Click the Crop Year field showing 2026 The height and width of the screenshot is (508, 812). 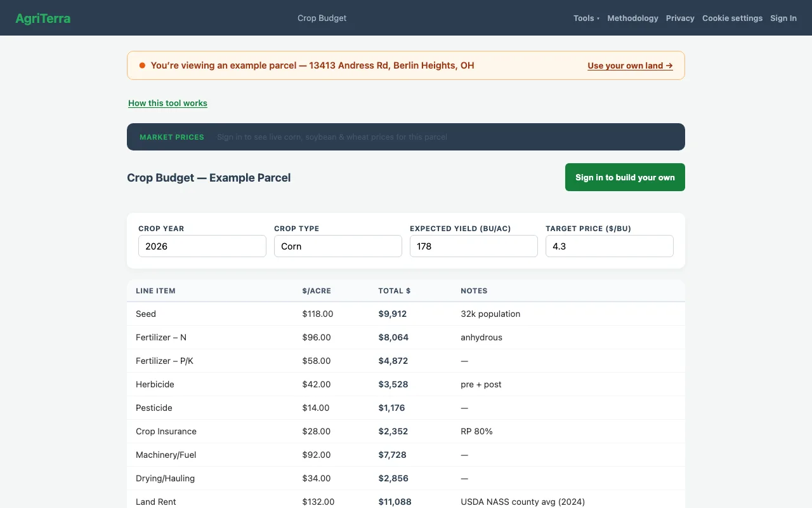click(202, 246)
